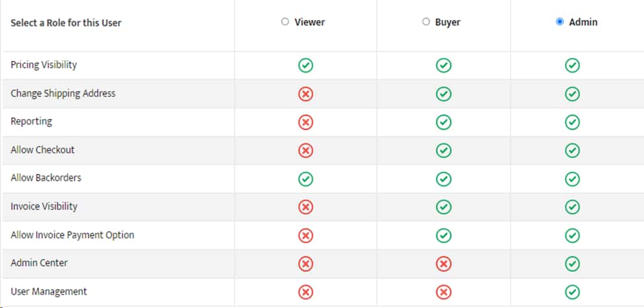This screenshot has height=308, width=644.
Task: Click Viewer's Invoice Visibility red X icon
Action: 306,208
